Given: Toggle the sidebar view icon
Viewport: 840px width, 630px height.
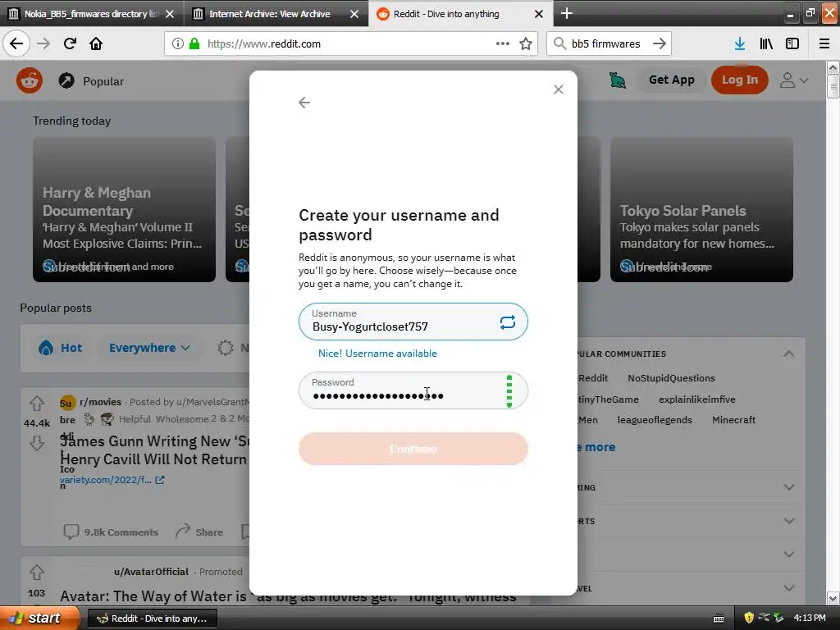Looking at the screenshot, I should tap(792, 44).
